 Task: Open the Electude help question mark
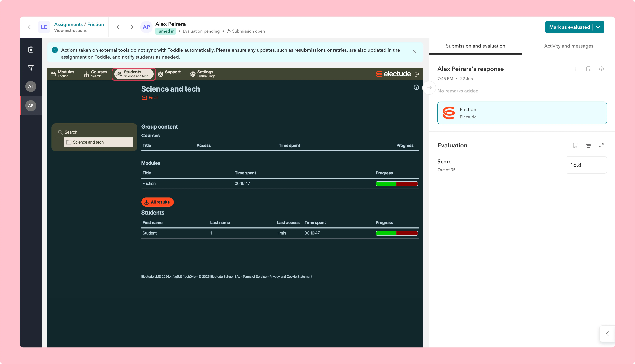tap(416, 87)
